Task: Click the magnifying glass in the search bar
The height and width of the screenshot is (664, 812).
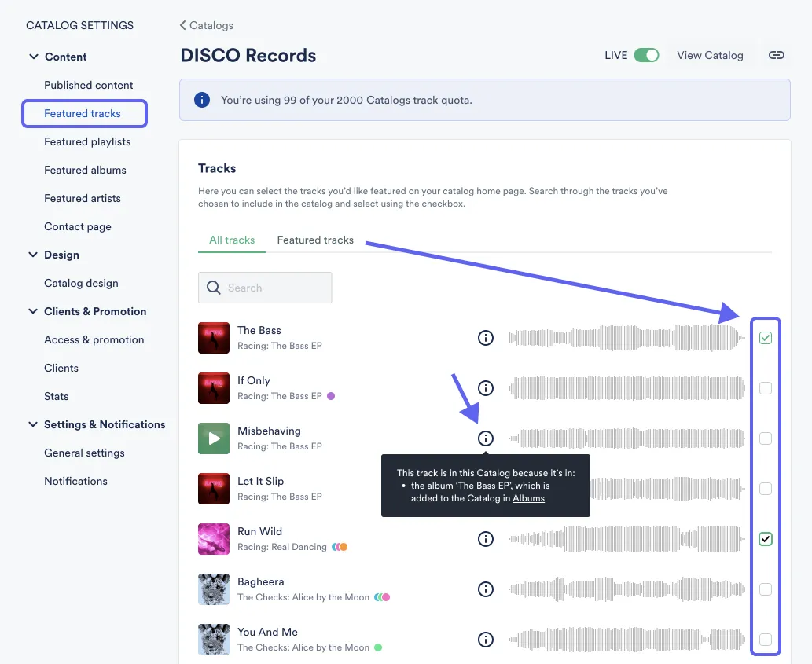Action: [213, 288]
